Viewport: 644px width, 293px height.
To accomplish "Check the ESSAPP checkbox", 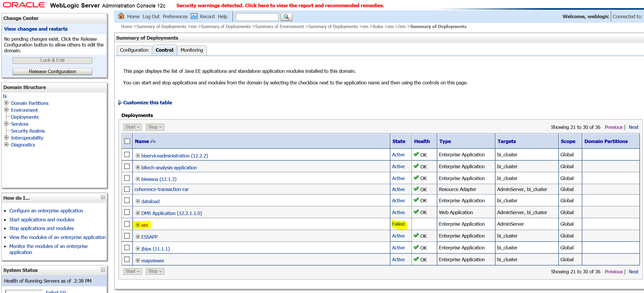I will pyautogui.click(x=127, y=235).
